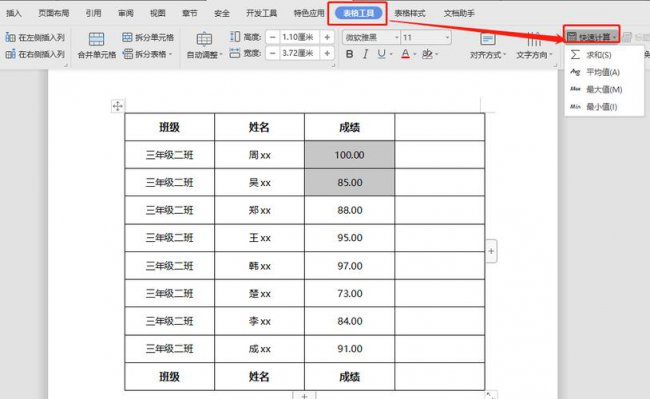Open Alignment (对齐方式) menu
This screenshot has height=399, width=650.
tap(488, 46)
